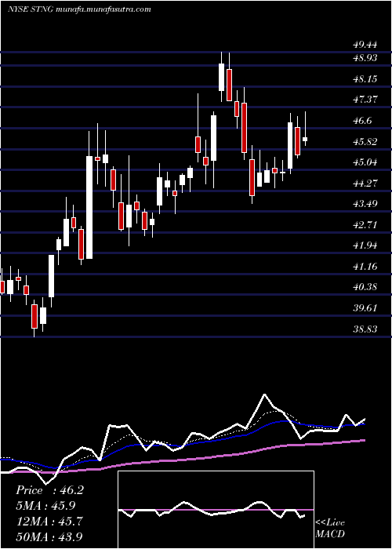Select the 43.49 price axis label

coord(365,204)
